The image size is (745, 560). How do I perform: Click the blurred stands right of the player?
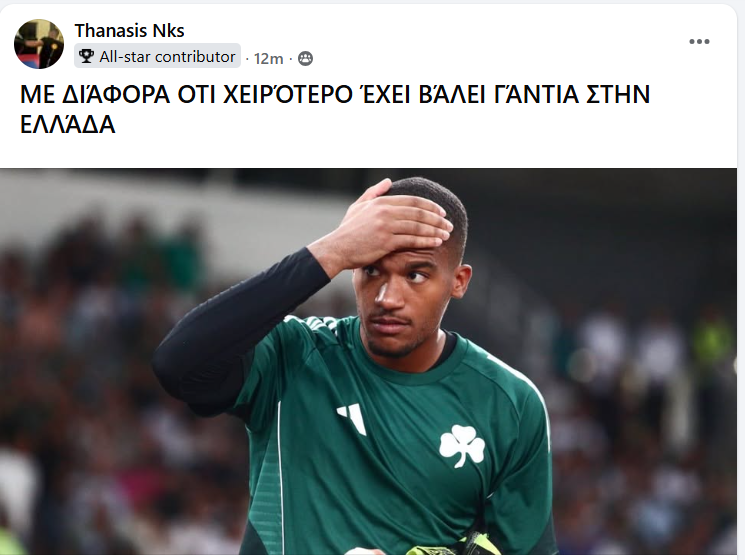pyautogui.click(x=641, y=380)
